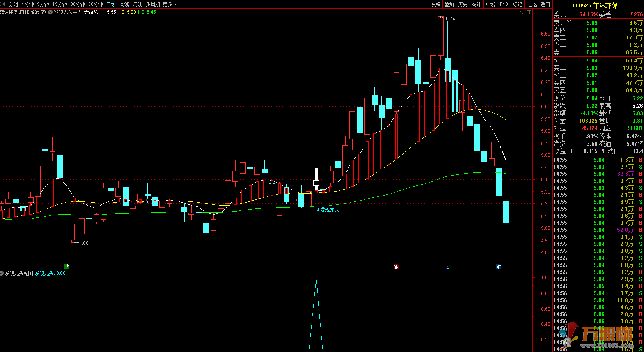The image size is (644, 352).
Task: Click the 今开 value 5.22
Action: [638, 99]
